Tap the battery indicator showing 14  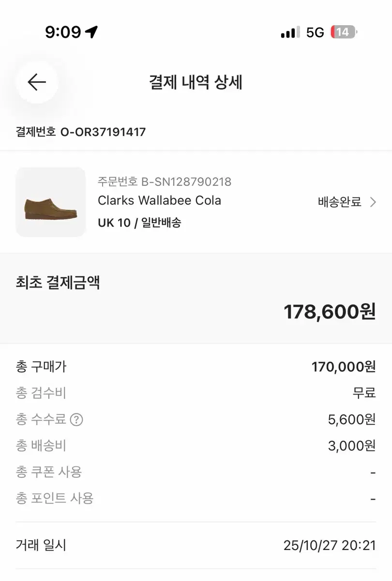click(343, 32)
